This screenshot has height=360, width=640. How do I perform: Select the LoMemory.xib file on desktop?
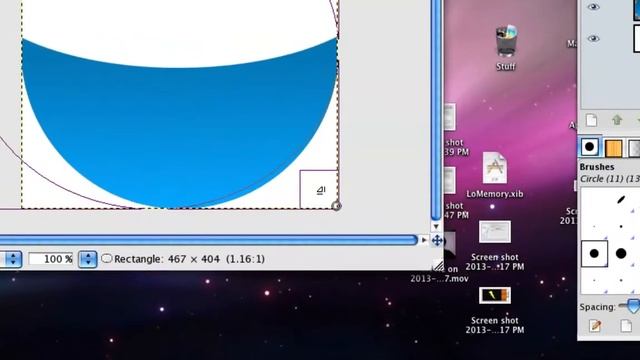click(495, 168)
